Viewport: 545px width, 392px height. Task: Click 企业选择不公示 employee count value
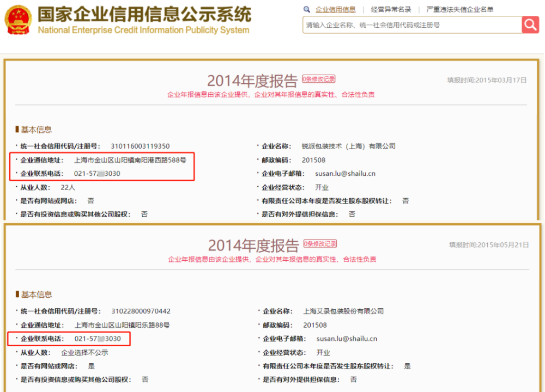[x=84, y=352]
